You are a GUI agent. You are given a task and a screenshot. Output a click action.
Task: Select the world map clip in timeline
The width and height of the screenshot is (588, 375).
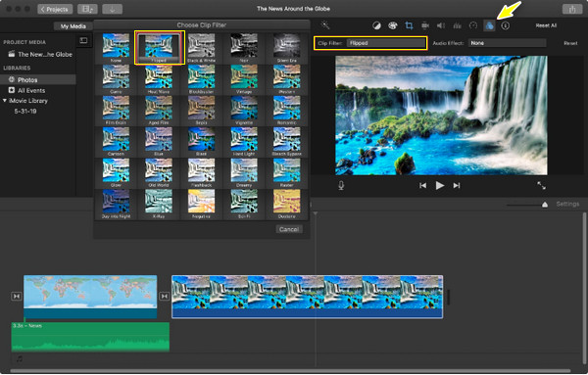click(x=90, y=297)
